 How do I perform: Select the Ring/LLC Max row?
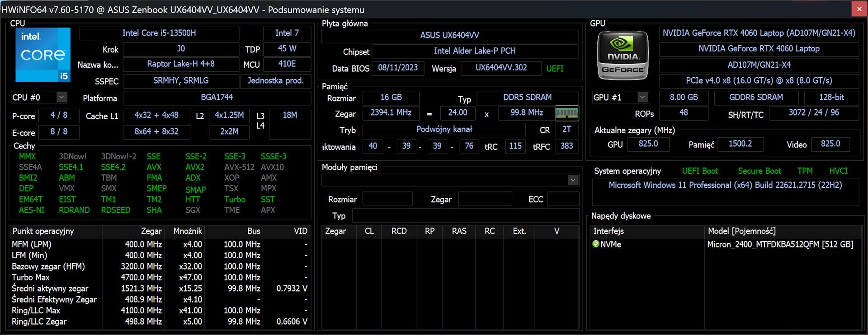pos(160,311)
